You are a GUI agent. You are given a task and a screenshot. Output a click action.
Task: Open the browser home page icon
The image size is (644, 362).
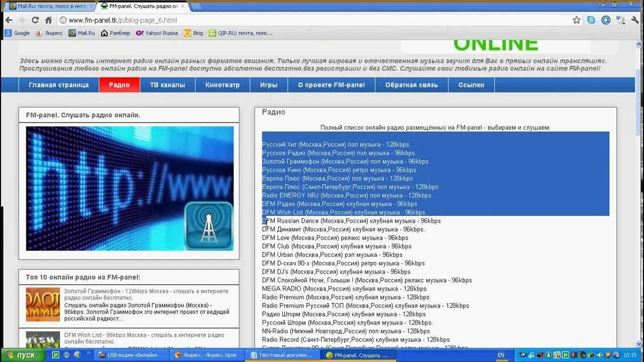[x=48, y=20]
